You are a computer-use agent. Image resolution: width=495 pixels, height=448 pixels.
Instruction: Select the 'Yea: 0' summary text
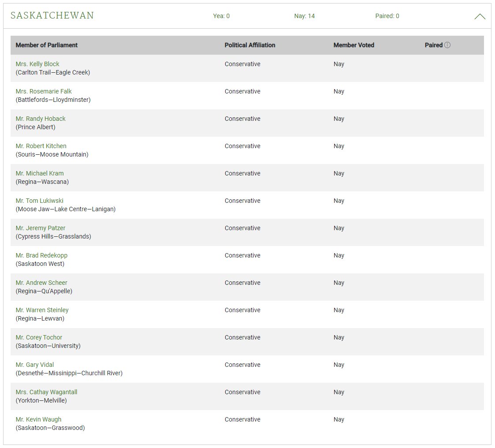pyautogui.click(x=221, y=16)
